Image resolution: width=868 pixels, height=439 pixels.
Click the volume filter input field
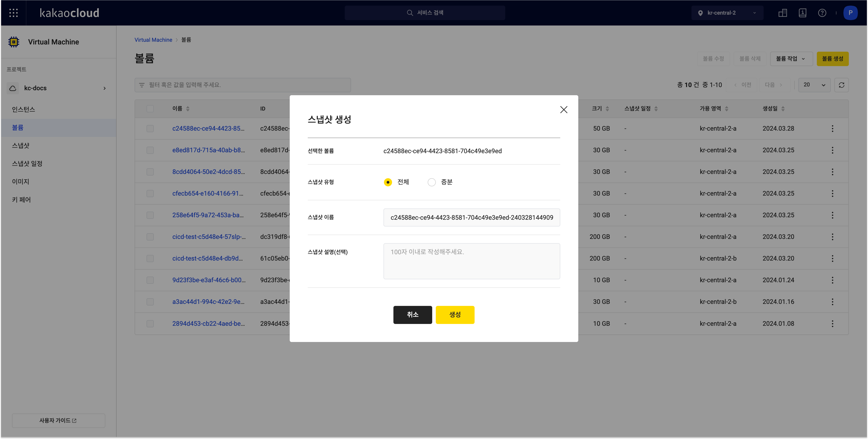[243, 85]
